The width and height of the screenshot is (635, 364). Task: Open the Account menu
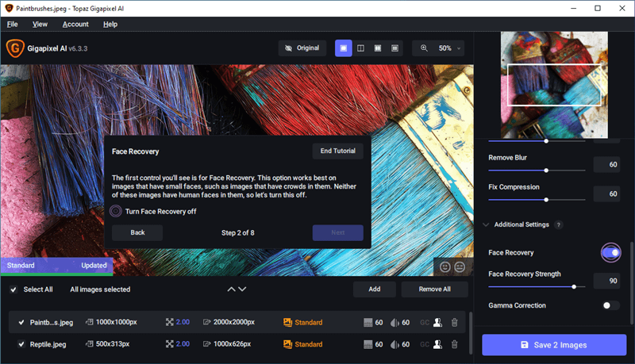(x=75, y=25)
